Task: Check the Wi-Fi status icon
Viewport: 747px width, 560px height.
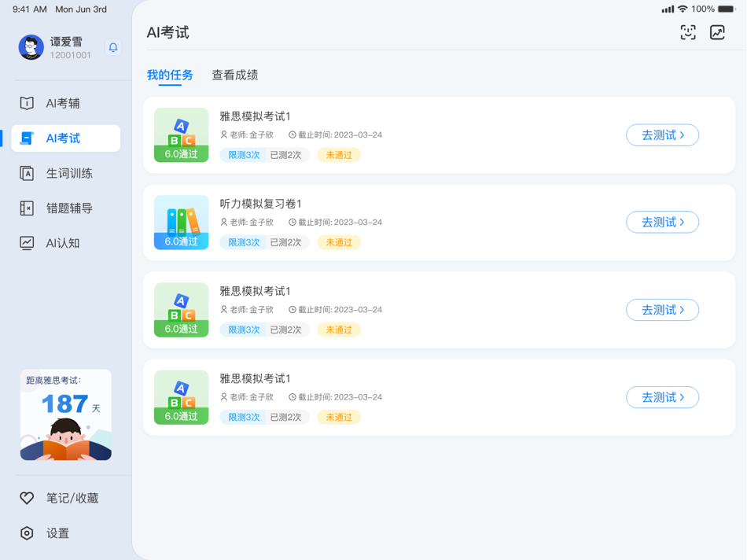Action: click(x=683, y=9)
